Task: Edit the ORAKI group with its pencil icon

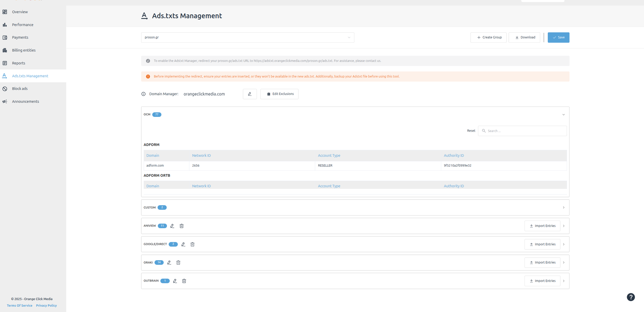Action: click(169, 262)
